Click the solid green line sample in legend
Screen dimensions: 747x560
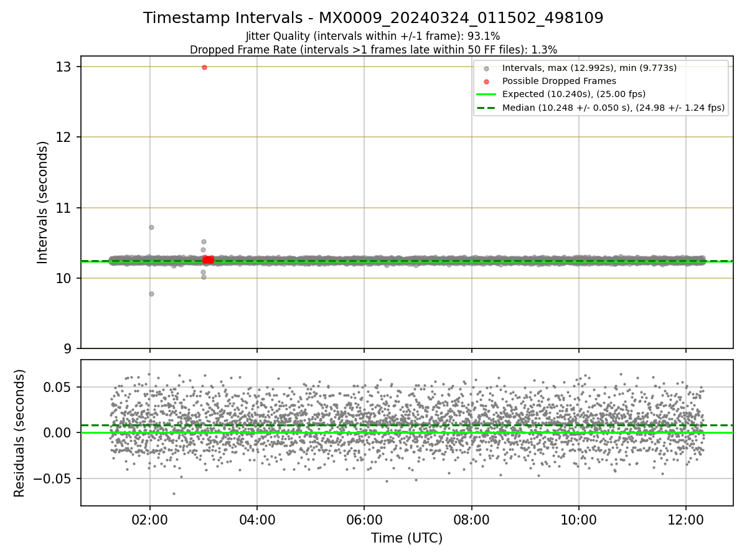click(487, 95)
